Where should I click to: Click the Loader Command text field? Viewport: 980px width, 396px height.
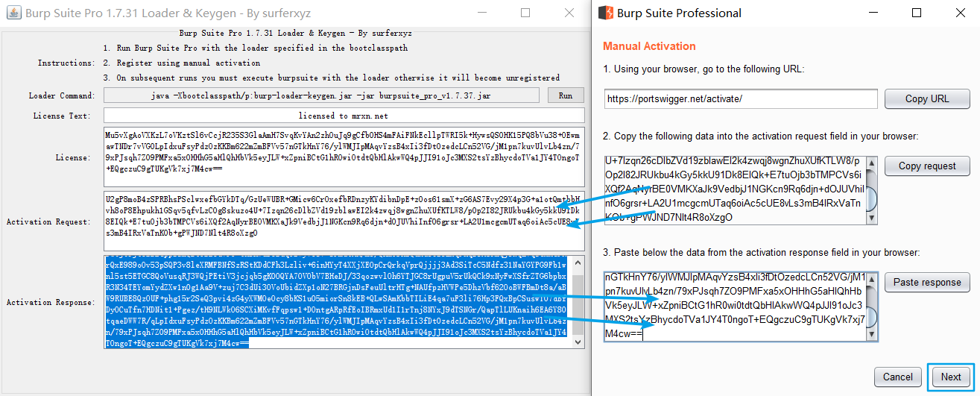(322, 95)
